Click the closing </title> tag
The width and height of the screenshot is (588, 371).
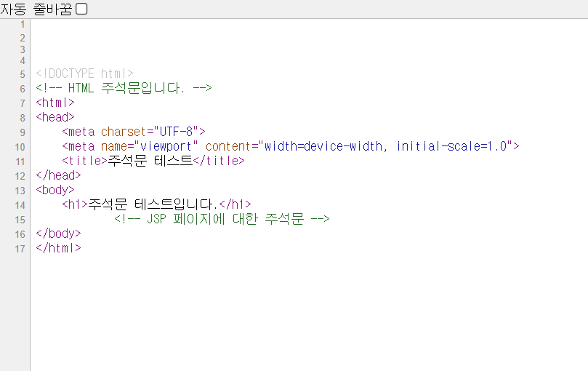[219, 161]
